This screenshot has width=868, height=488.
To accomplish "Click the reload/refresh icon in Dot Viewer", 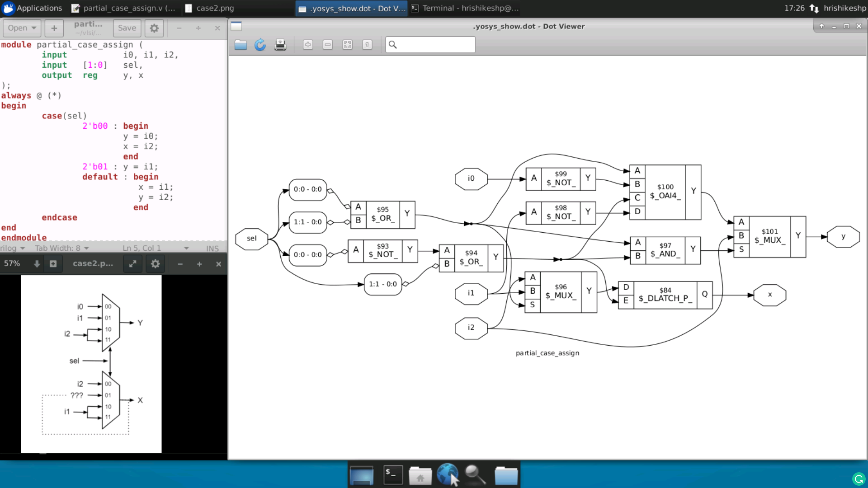I will click(259, 44).
